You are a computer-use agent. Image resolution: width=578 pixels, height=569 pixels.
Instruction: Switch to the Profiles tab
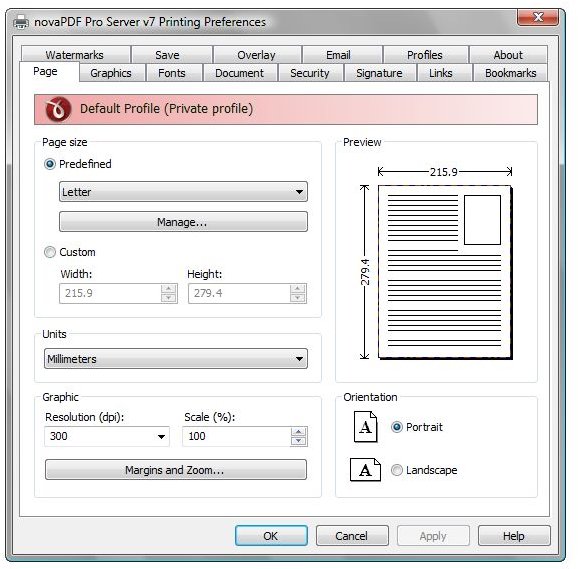(425, 55)
